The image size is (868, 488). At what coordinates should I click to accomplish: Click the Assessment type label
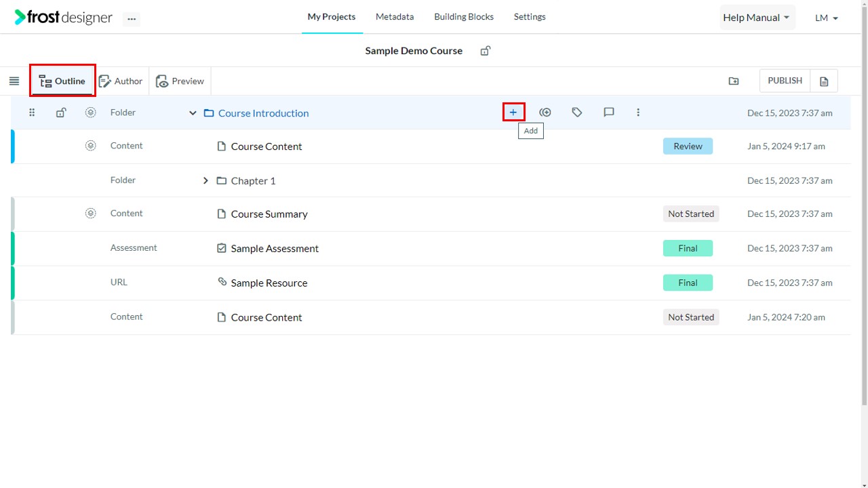point(134,248)
